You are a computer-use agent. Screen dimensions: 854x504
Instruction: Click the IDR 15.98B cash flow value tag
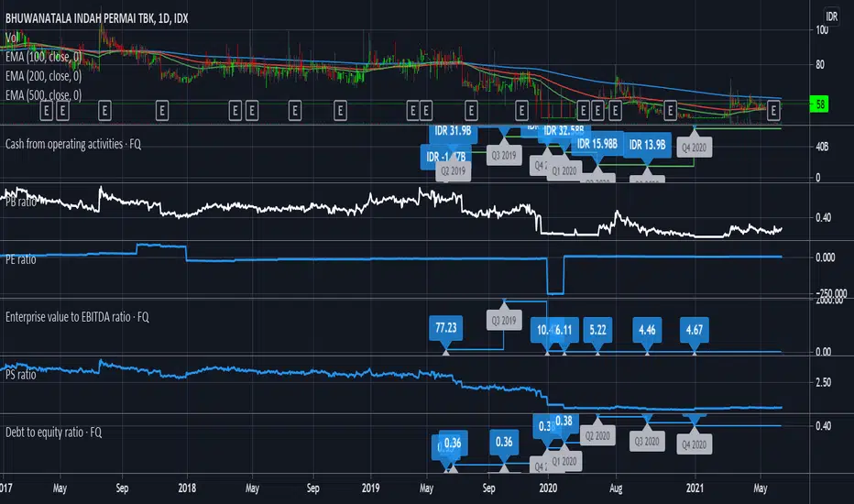(597, 144)
